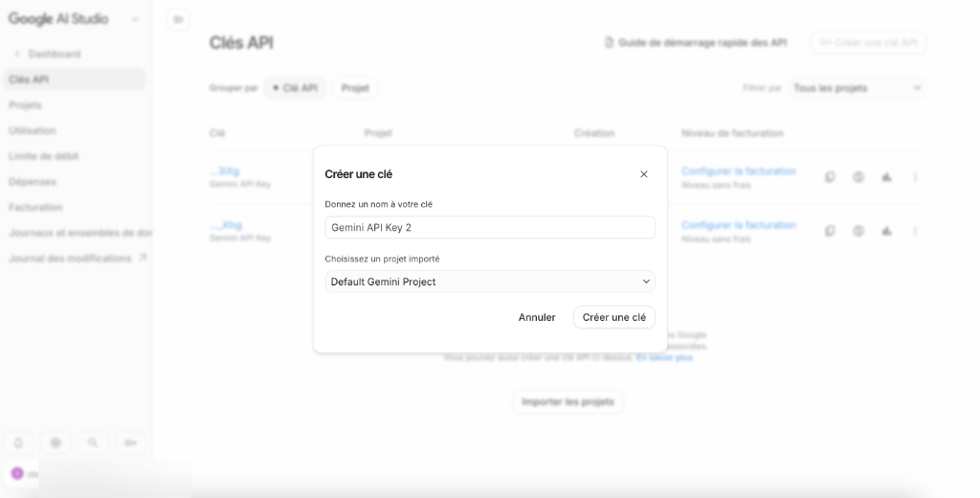Open the key ending in 3iXg
The width and height of the screenshot is (980, 498).
coord(224,171)
